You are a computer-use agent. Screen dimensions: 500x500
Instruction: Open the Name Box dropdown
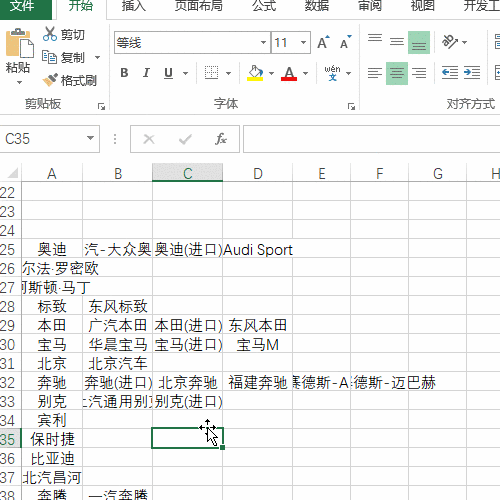coord(90,138)
